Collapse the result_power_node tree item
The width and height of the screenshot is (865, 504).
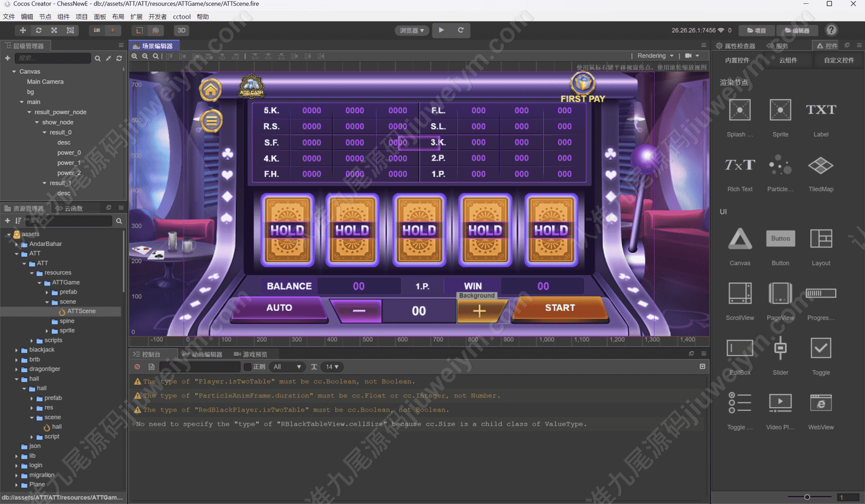(29, 112)
